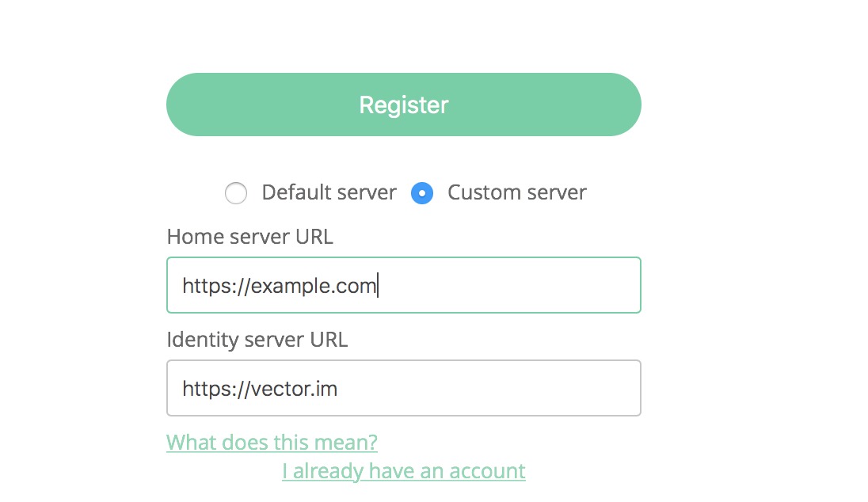
Task: Select the Default server radio button
Action: pos(236,193)
